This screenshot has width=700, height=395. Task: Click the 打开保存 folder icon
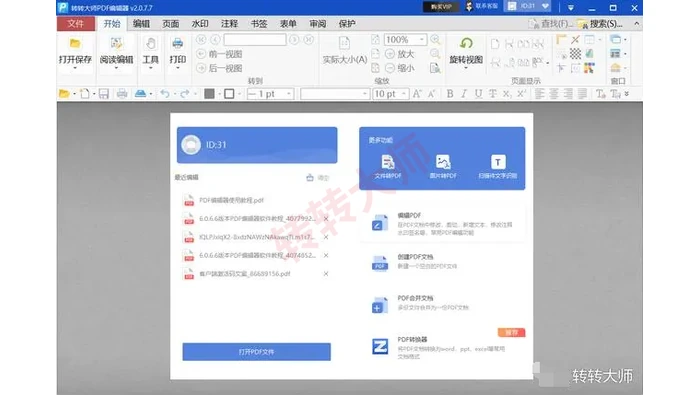tap(75, 44)
